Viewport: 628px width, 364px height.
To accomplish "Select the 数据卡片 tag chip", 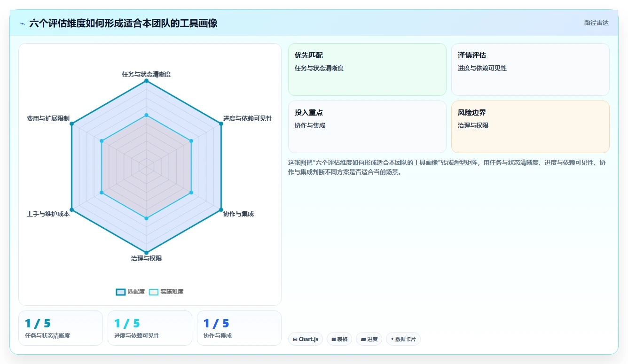I will [x=403, y=339].
